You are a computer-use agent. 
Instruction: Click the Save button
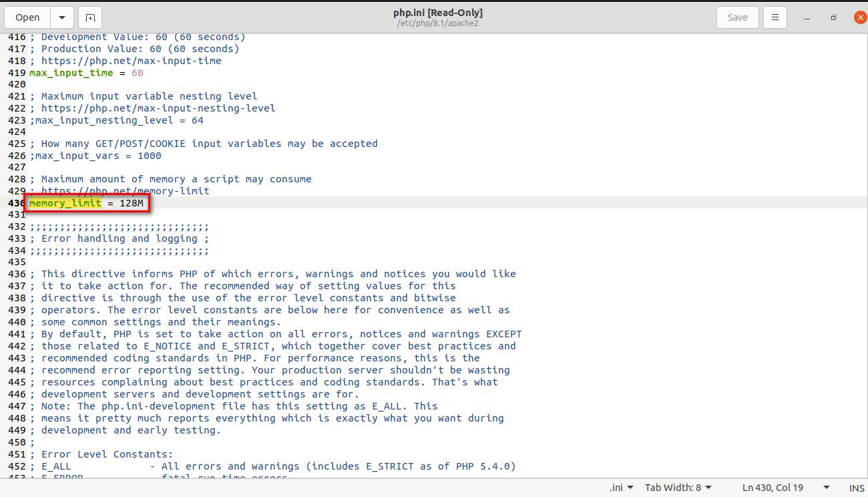737,17
